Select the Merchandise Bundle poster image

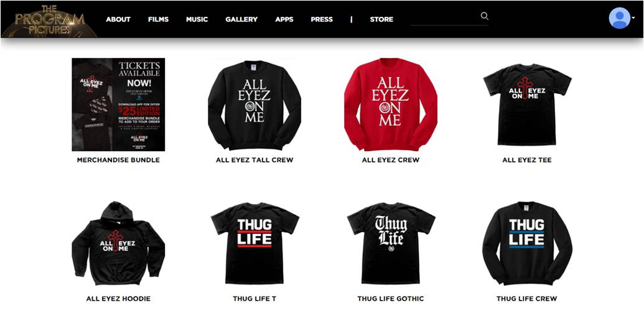tap(118, 105)
